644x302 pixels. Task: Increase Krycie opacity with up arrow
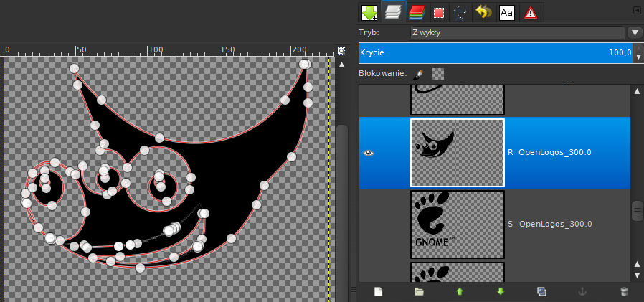638,47
